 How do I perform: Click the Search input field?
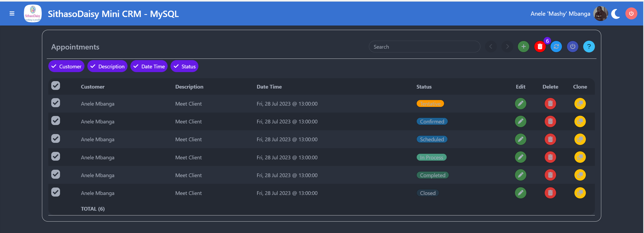coord(424,47)
